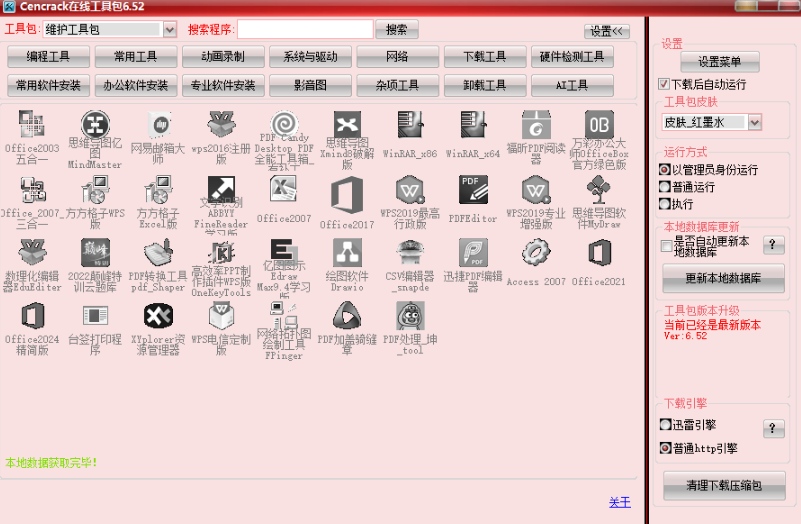
Task: Open the Office2003 五合一 icon
Action: click(x=32, y=124)
